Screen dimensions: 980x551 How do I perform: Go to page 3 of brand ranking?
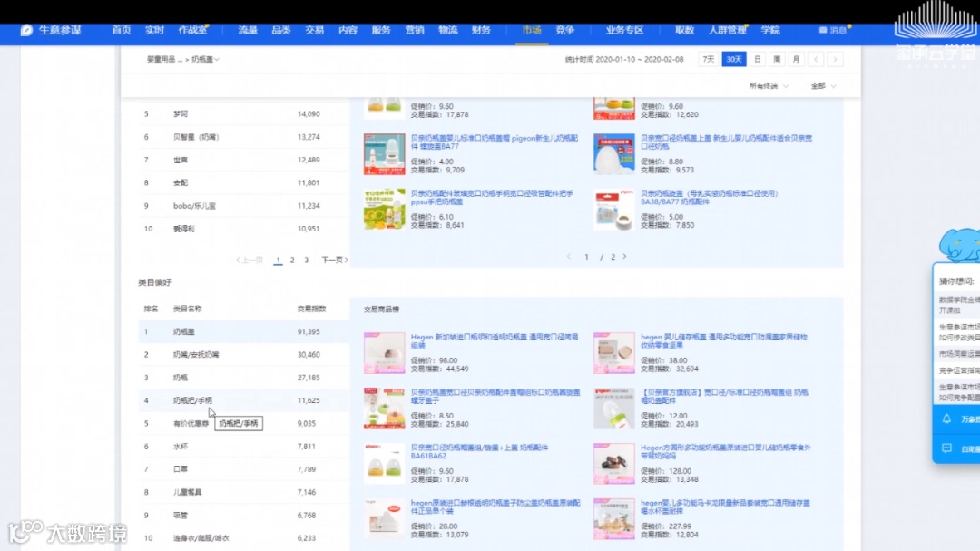[x=307, y=261]
